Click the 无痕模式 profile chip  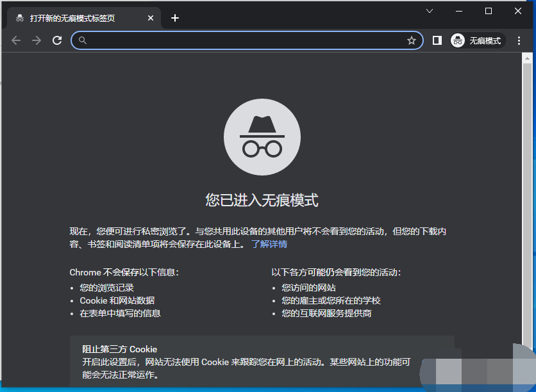pos(477,40)
